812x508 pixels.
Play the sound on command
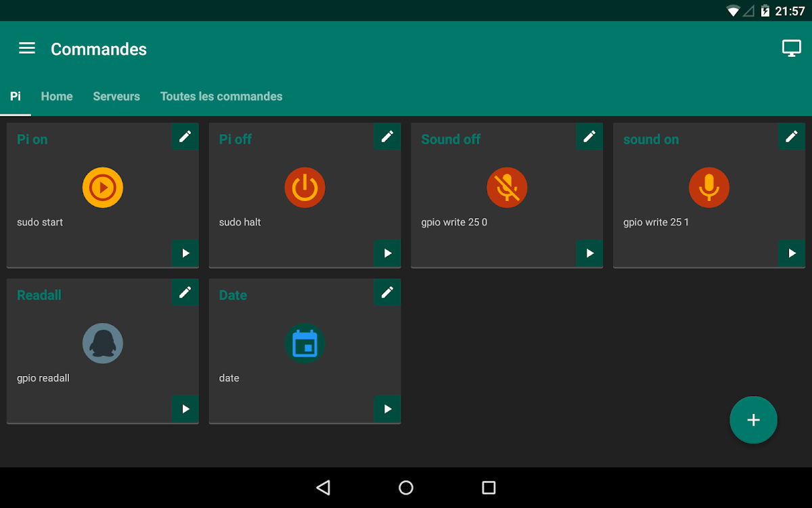click(x=791, y=253)
